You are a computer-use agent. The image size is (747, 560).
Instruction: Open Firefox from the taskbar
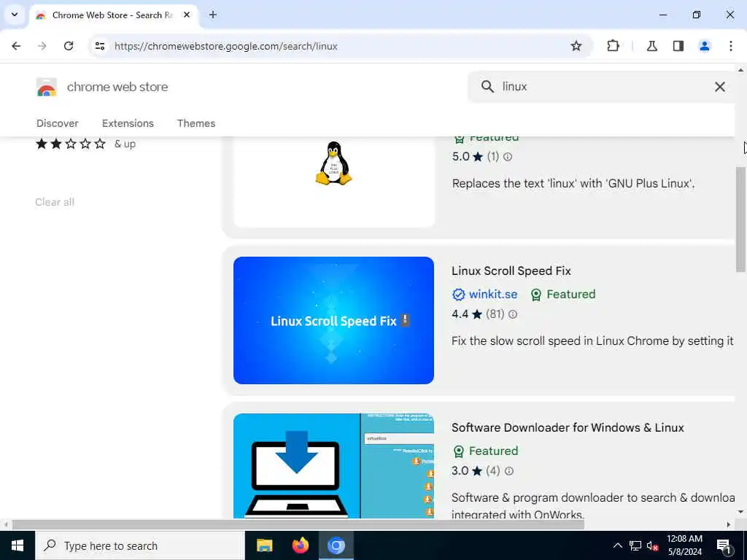pos(300,545)
